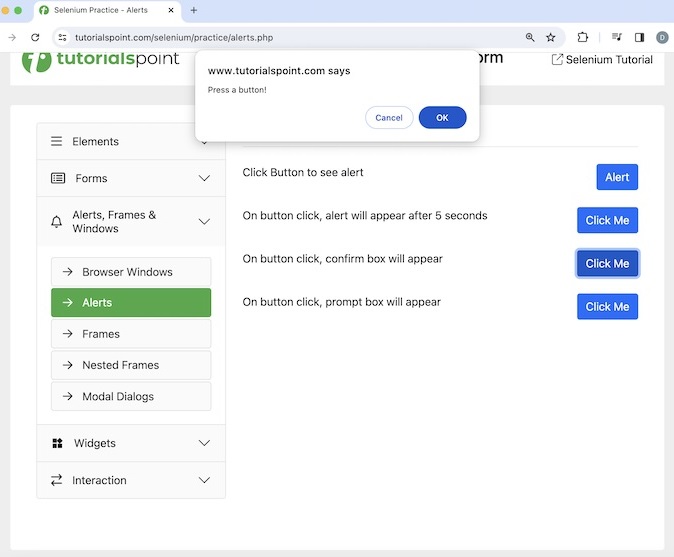Select the Selenium Practice - Alerts tab
This screenshot has width=674, height=557.
point(107,10)
